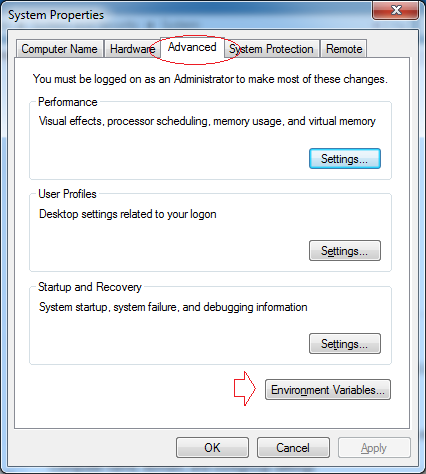Close the System Properties window
Image resolution: width=426 pixels, height=474 pixels.
(x=395, y=10)
